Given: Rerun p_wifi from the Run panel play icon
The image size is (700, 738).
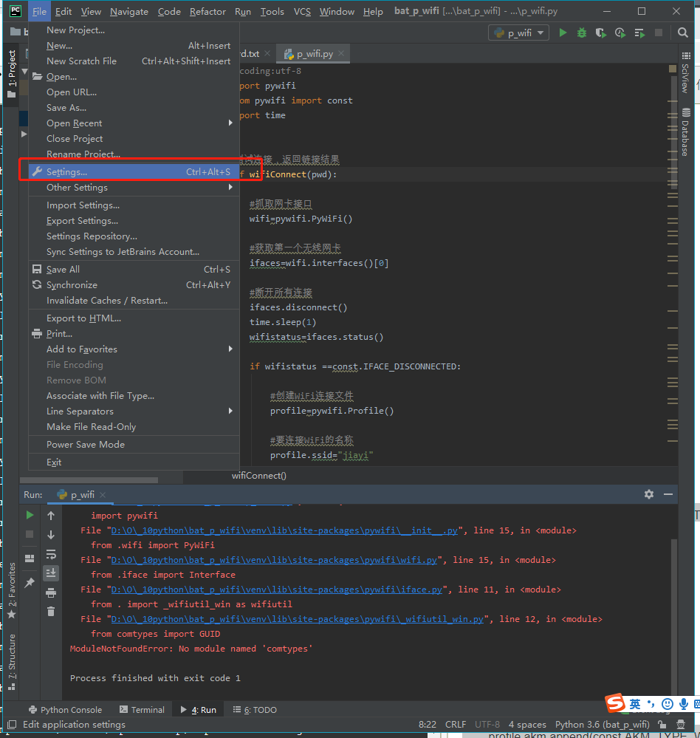Looking at the screenshot, I should pos(30,515).
